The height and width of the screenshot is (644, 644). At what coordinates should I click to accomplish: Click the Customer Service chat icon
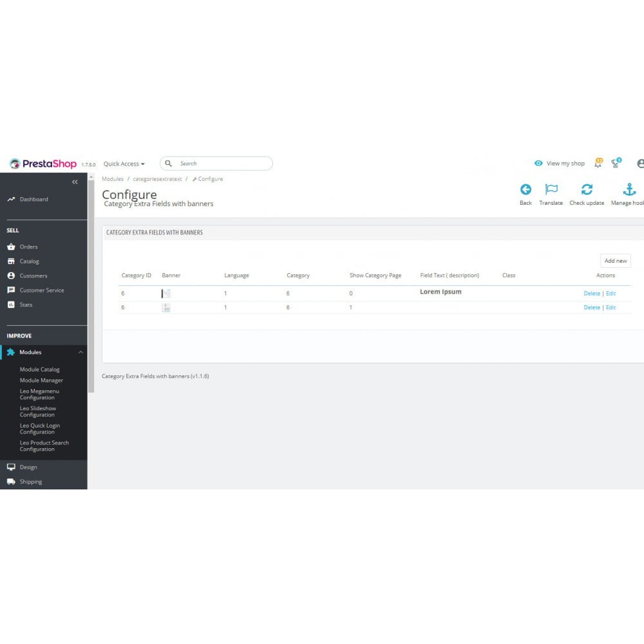(x=11, y=290)
